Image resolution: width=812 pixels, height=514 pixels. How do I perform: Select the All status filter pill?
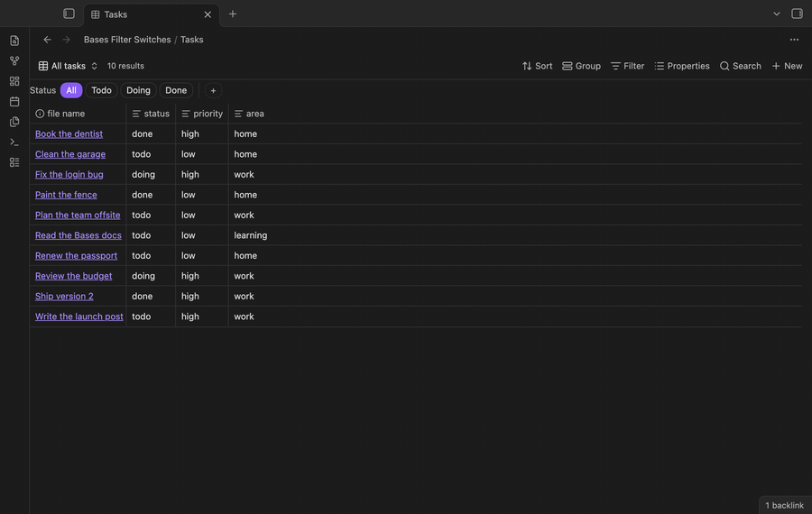pyautogui.click(x=71, y=90)
